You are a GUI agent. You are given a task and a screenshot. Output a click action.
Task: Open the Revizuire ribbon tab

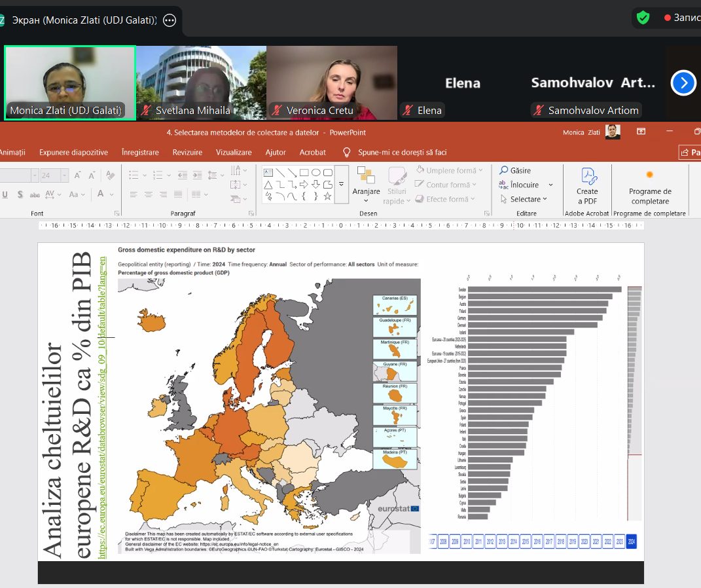187,152
